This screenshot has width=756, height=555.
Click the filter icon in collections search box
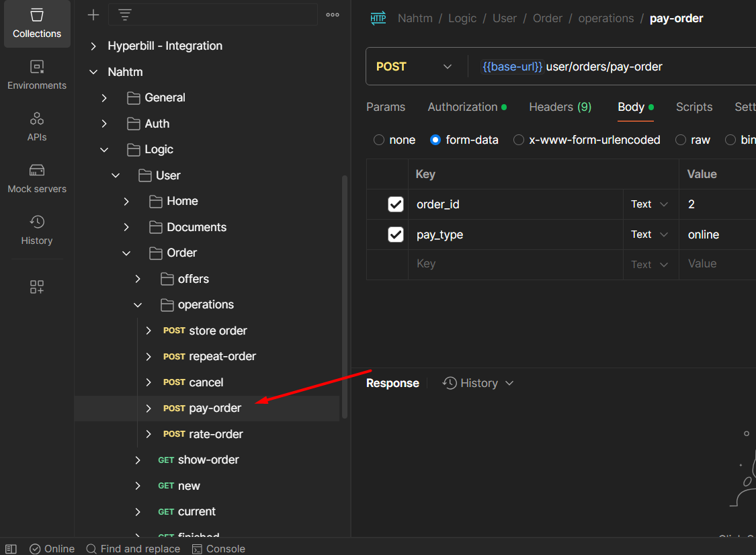tap(125, 15)
